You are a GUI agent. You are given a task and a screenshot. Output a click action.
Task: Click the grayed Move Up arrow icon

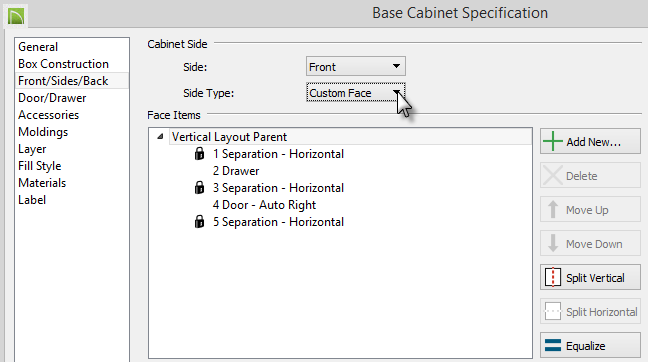[553, 210]
